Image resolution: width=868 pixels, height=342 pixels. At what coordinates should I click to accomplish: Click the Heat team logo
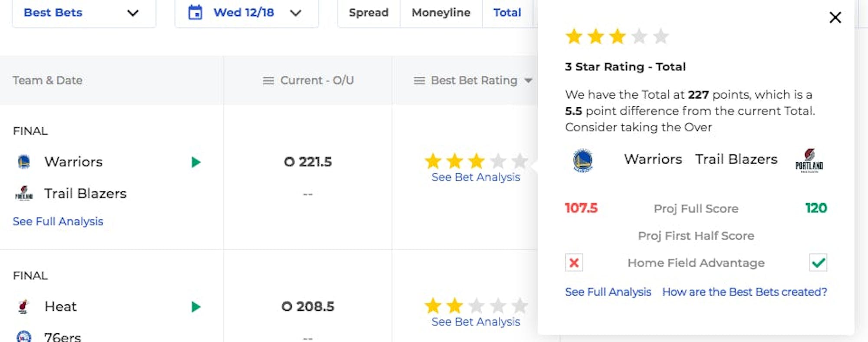24,307
